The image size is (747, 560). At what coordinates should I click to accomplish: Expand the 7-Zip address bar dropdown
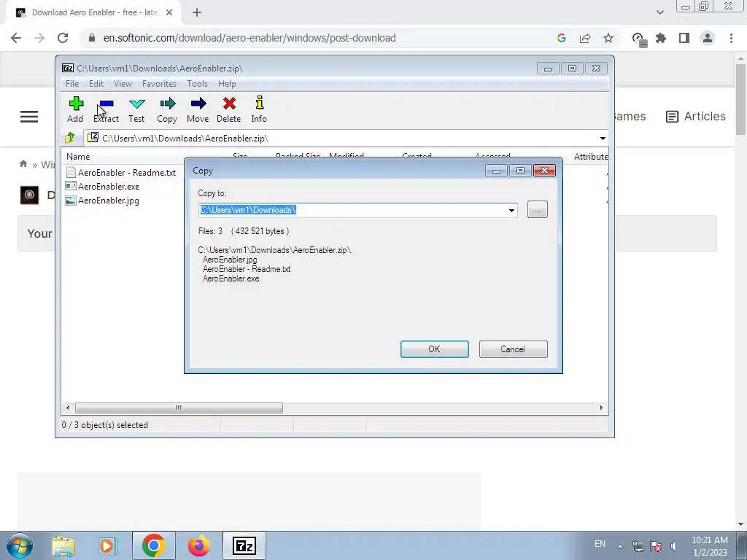[x=603, y=139]
